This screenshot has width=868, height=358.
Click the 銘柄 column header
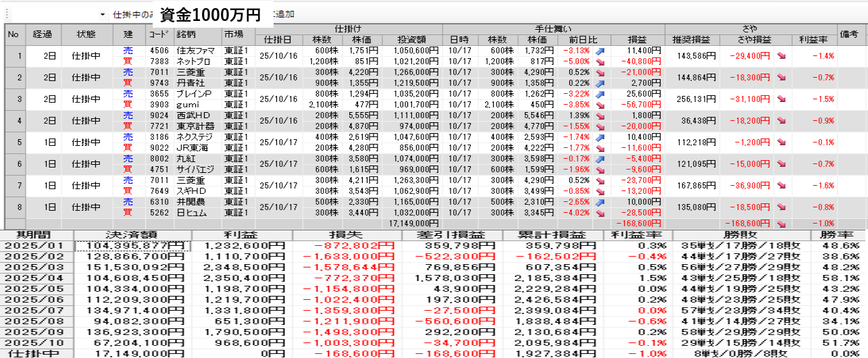pyautogui.click(x=197, y=34)
